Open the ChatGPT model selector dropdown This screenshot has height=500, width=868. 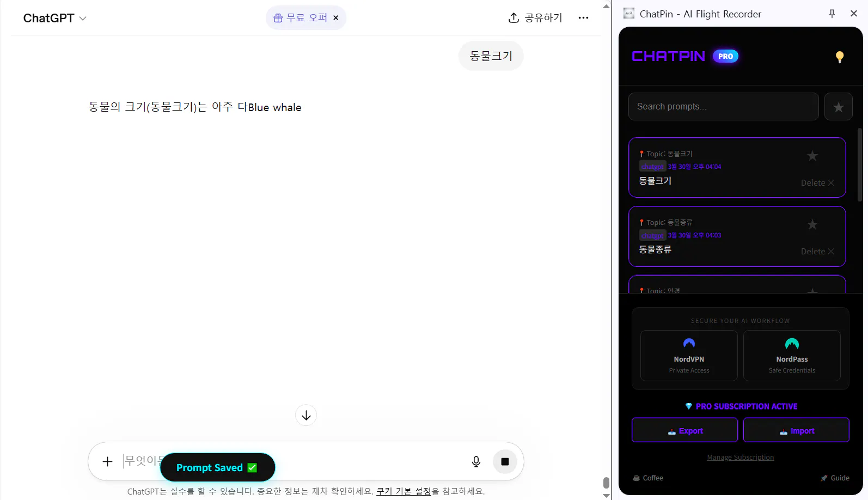tap(54, 18)
